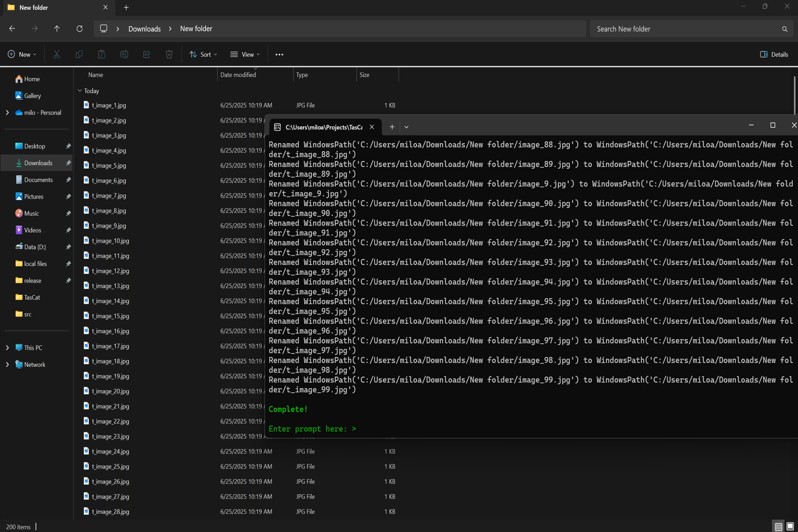The height and width of the screenshot is (532, 798).
Task: Click the chevron after Downloads in breadcrumb
Action: click(x=170, y=29)
